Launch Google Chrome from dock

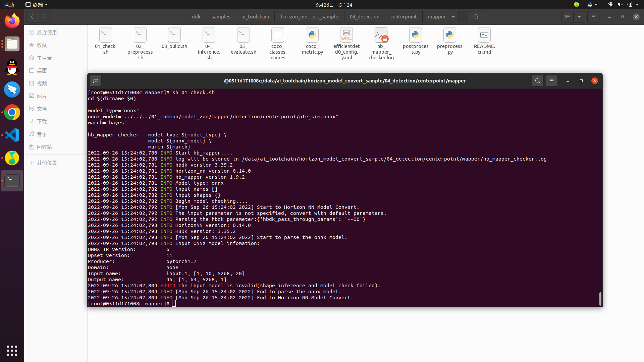point(12,112)
